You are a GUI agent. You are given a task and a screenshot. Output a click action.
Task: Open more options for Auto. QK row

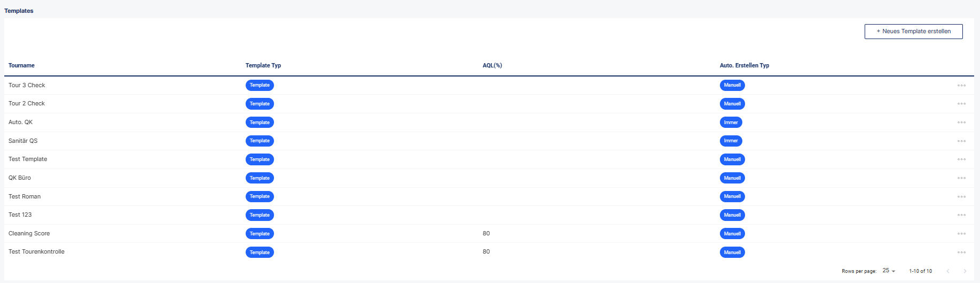961,123
